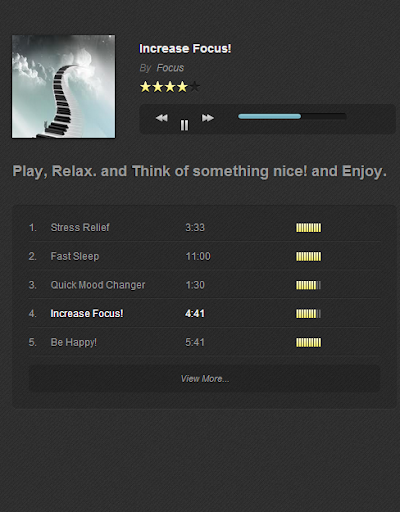Click the third rating star
The width and height of the screenshot is (400, 512).
coord(170,87)
